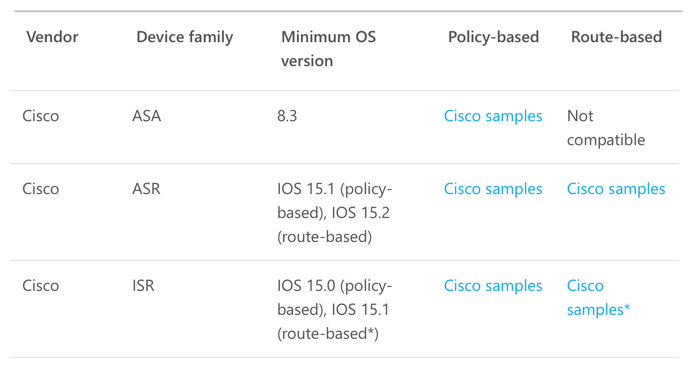
Task: Select the ASR device family cell
Action: click(x=146, y=189)
